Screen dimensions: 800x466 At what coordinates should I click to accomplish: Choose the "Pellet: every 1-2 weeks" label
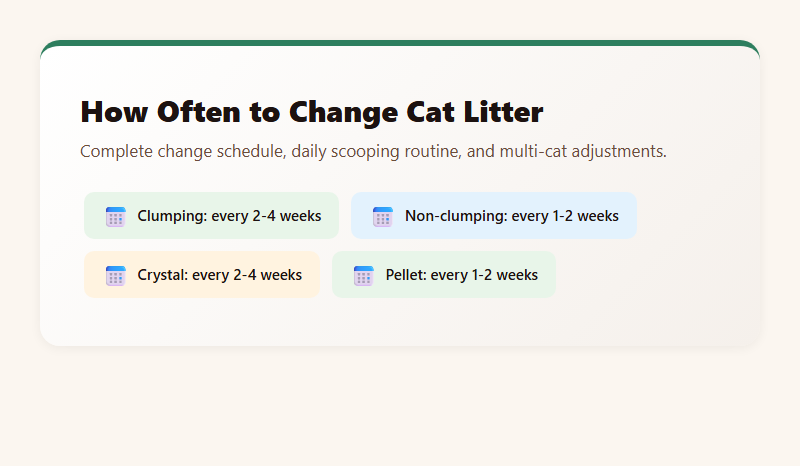click(x=461, y=275)
